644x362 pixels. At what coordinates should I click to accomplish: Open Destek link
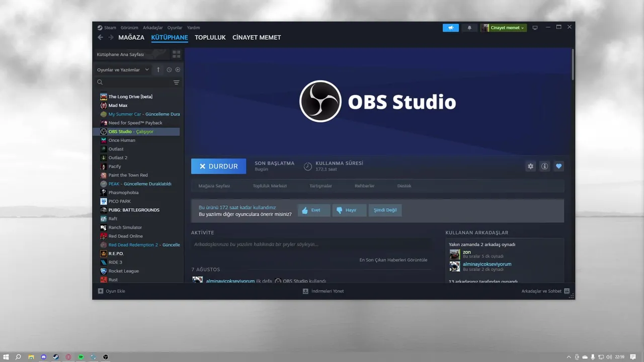pos(404,186)
